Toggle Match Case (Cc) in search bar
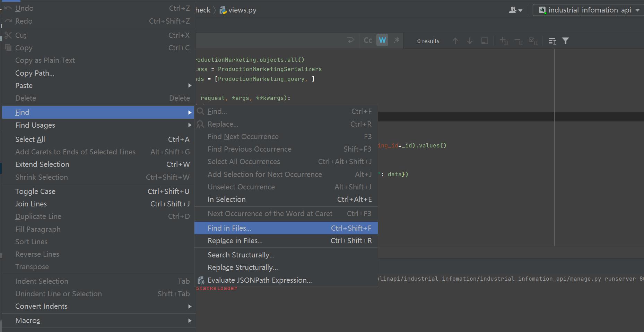 (x=368, y=41)
